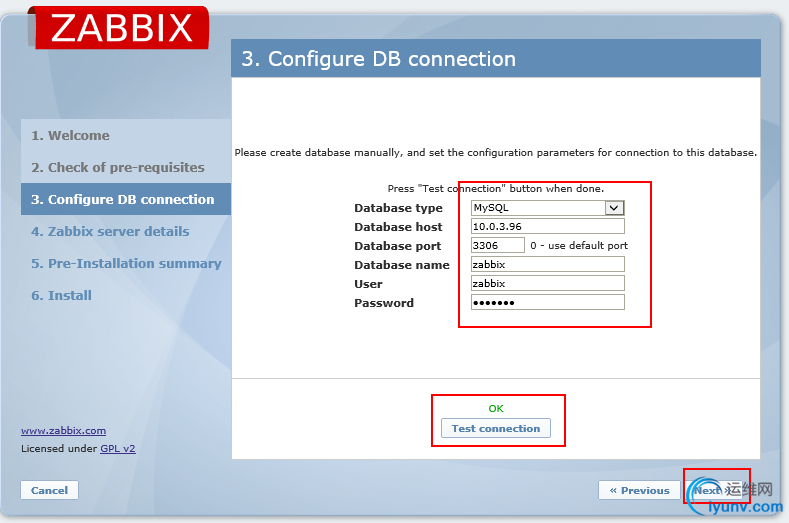Open the GPL v2 license link
789x523 pixels.
tap(118, 449)
